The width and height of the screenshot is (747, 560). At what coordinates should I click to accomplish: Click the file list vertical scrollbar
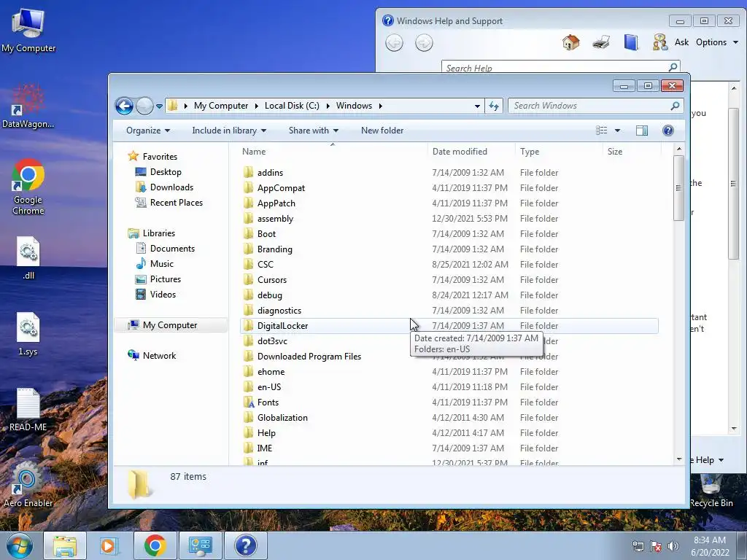pos(679,188)
